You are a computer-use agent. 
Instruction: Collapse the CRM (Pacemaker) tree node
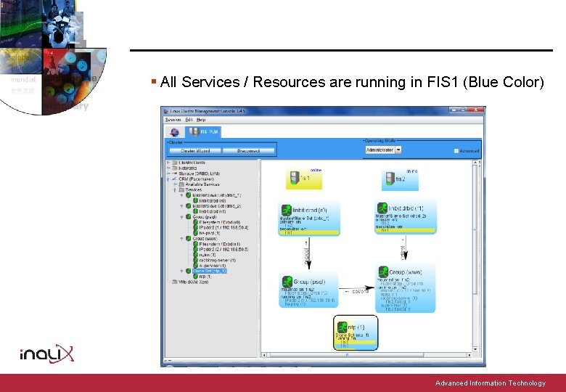(168, 179)
